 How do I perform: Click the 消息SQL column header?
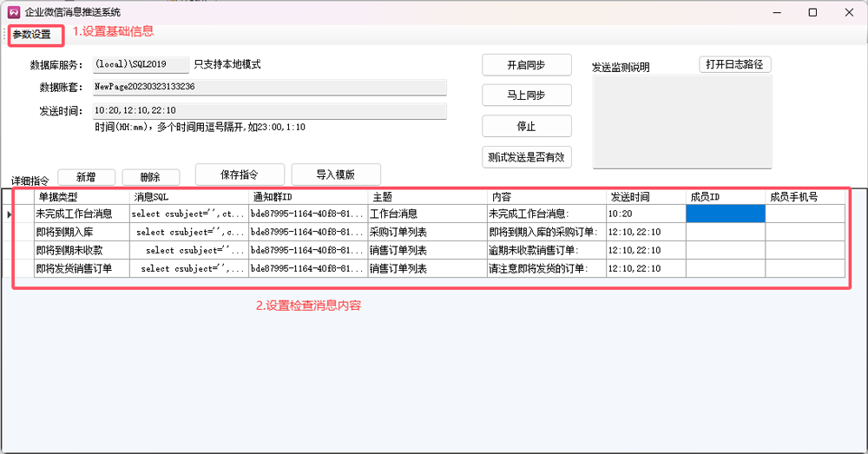188,196
